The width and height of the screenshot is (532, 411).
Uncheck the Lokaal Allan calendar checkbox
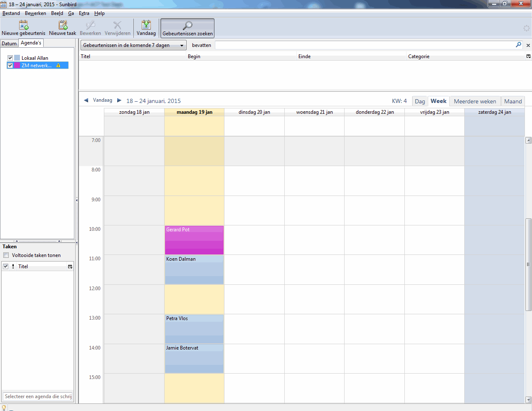coord(10,58)
